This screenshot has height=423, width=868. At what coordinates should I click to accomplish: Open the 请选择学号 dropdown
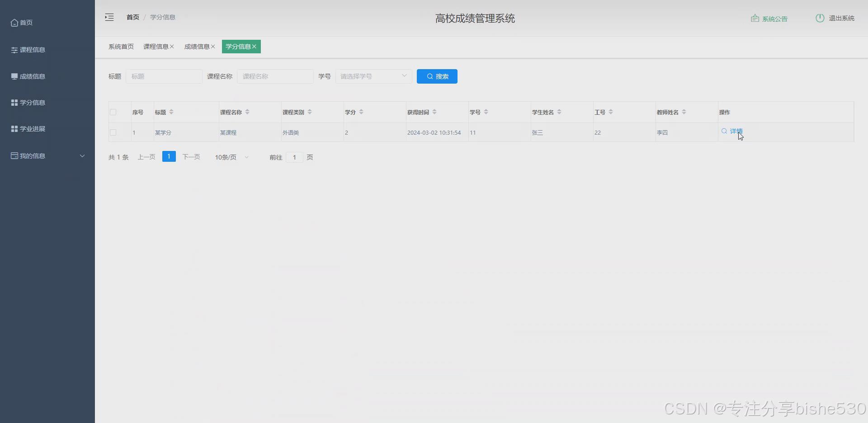[373, 76]
